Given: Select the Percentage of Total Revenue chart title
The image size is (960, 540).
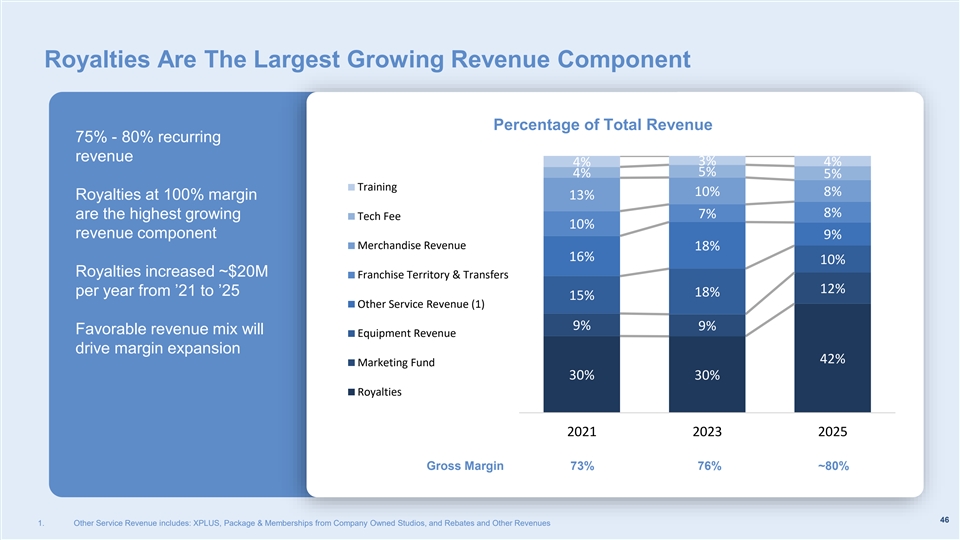Looking at the screenshot, I should pos(602,125).
